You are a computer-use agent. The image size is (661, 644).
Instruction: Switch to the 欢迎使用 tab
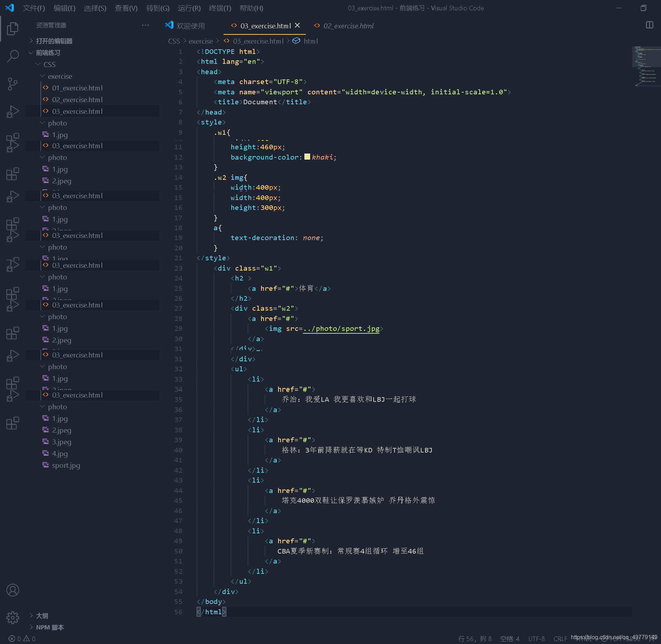pyautogui.click(x=185, y=26)
